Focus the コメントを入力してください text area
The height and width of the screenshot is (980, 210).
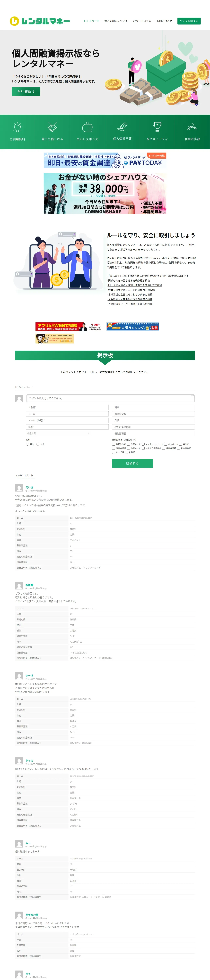click(111, 398)
